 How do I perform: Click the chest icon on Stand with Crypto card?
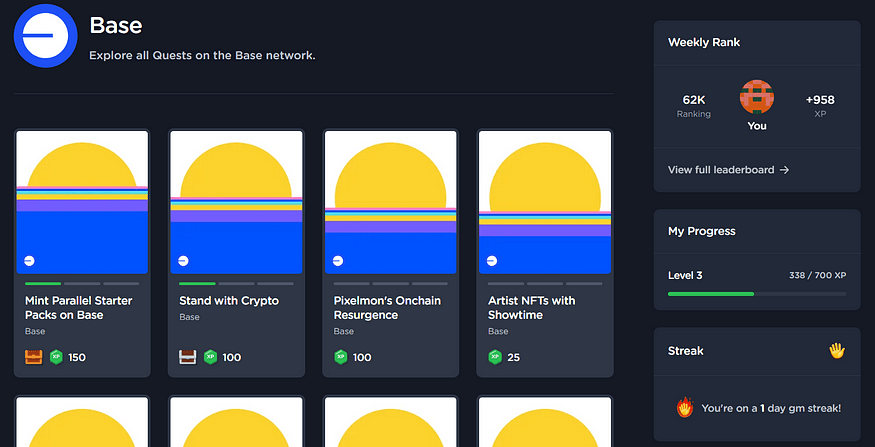pyautogui.click(x=188, y=357)
